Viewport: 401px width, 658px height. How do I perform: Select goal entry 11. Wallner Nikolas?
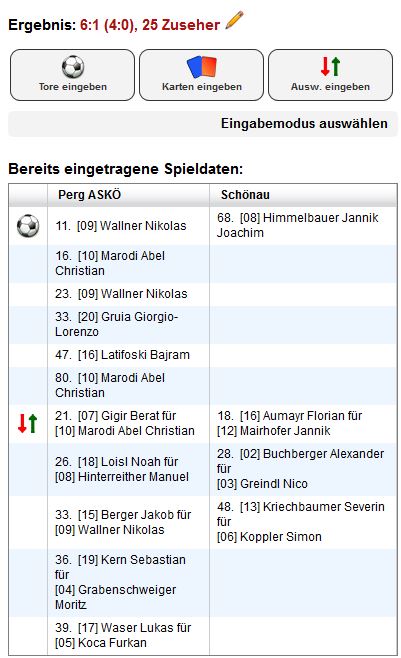[x=121, y=226]
